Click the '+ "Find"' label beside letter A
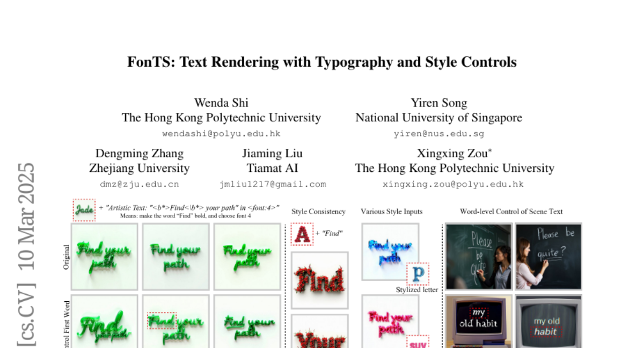Viewport: 644px width, 348px height. 328,234
